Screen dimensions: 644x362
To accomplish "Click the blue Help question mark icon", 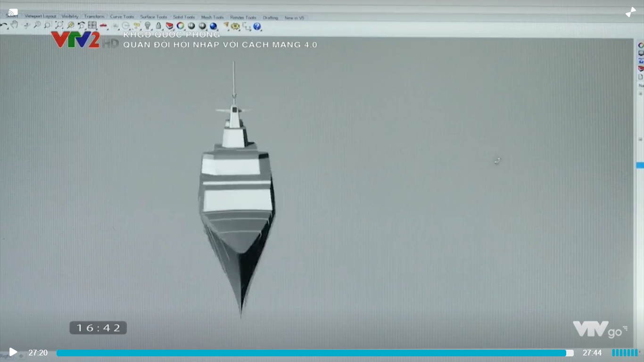I will tap(257, 26).
